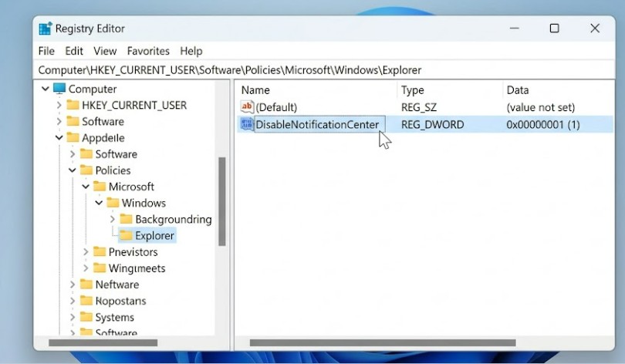Minimize the Registry Editor window
This screenshot has height=364, width=625.
click(x=514, y=29)
